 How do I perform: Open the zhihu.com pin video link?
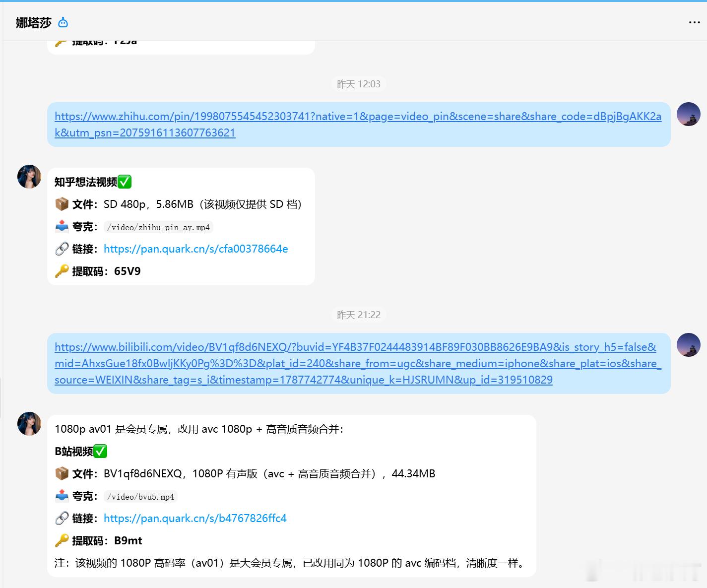coord(358,125)
